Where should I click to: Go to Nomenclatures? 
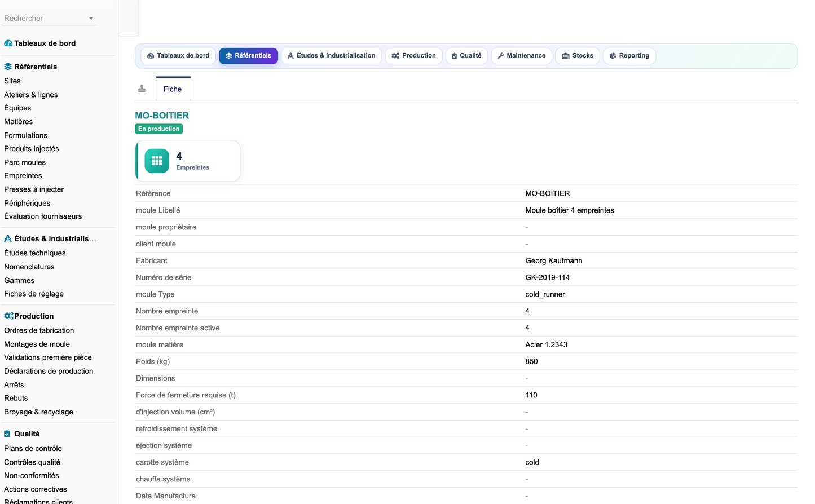coord(29,267)
